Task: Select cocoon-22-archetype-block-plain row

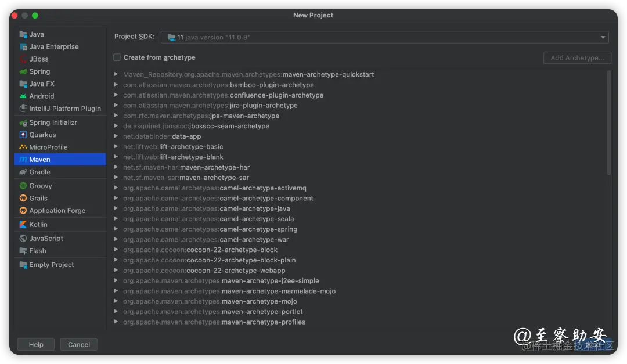Action: click(x=209, y=261)
